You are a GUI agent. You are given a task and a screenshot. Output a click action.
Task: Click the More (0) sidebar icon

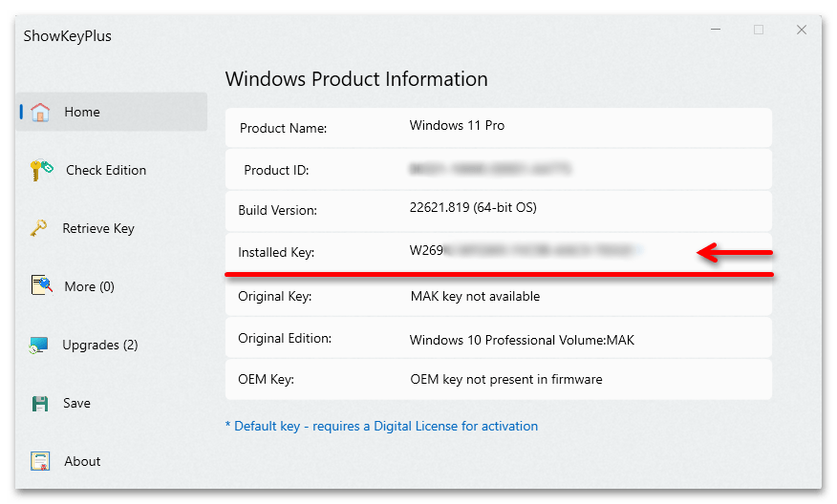[x=40, y=286]
